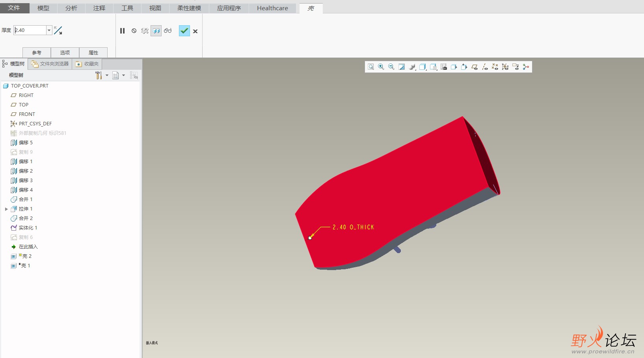Open the 注释 ribbon tab
Image resolution: width=644 pixels, height=358 pixels.
coord(99,8)
